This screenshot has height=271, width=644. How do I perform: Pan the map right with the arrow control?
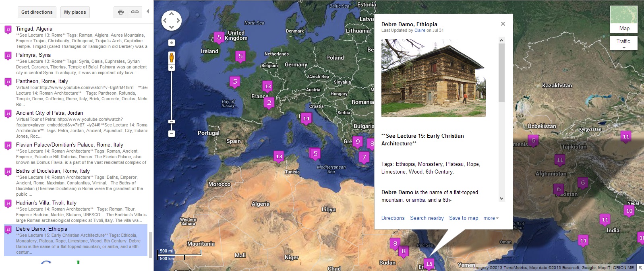(x=178, y=21)
